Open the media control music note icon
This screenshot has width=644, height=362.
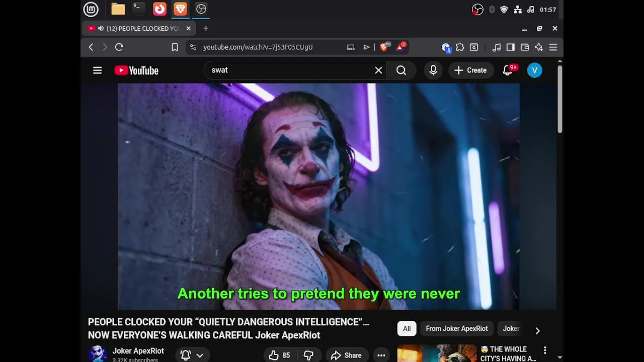pos(497,47)
